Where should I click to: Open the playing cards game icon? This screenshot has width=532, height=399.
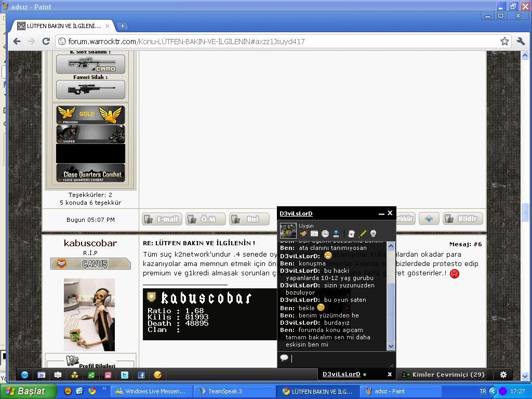coord(352,234)
